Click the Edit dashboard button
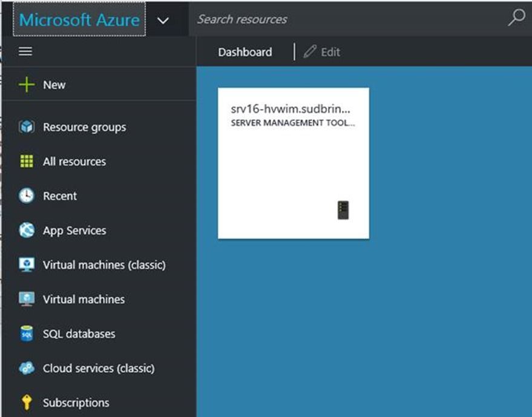This screenshot has width=532, height=417. point(322,52)
